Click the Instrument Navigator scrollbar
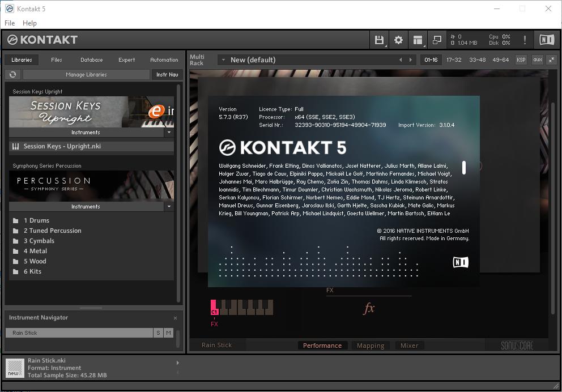Screen dimensions: 562x392 [x=178, y=338]
